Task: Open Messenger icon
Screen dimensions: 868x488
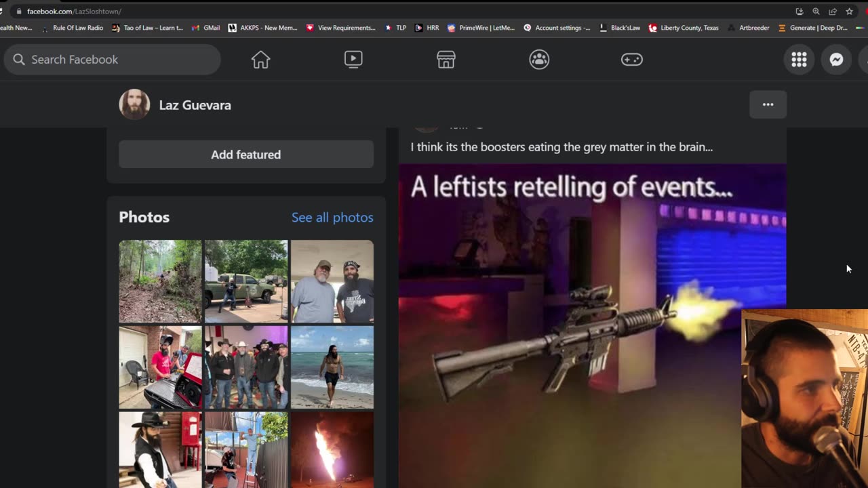Action: click(837, 60)
